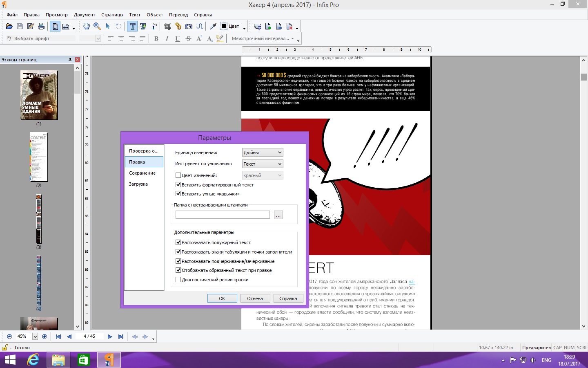This screenshot has height=368, width=588.
Task: Uncheck Распознавать полужирный текст
Action: pyautogui.click(x=178, y=242)
